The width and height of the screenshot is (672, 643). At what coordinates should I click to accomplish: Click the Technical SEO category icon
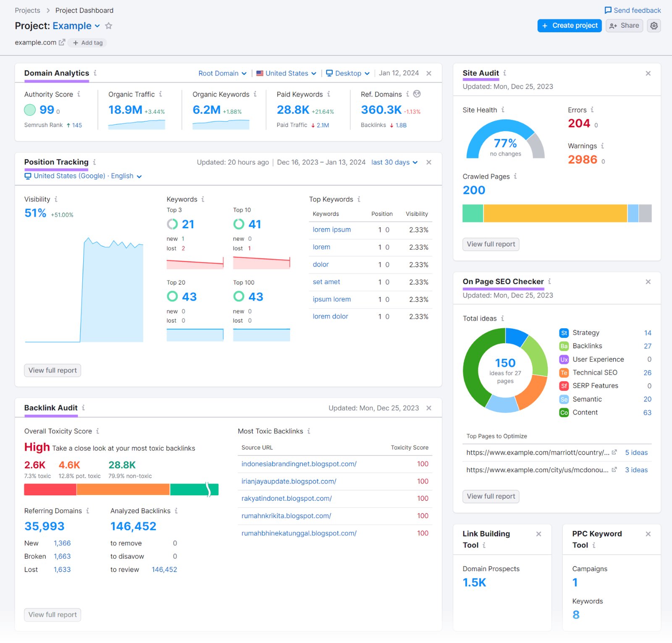(x=564, y=372)
